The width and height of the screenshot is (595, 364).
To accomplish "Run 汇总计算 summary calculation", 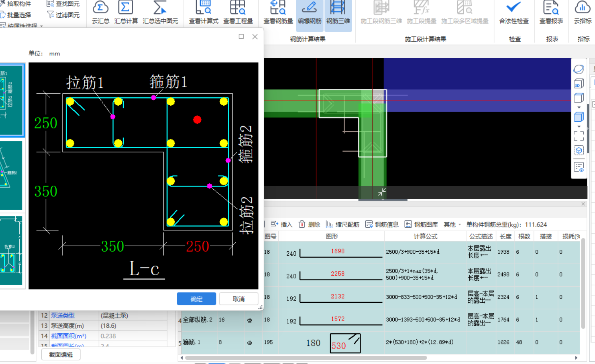I will point(126,13).
